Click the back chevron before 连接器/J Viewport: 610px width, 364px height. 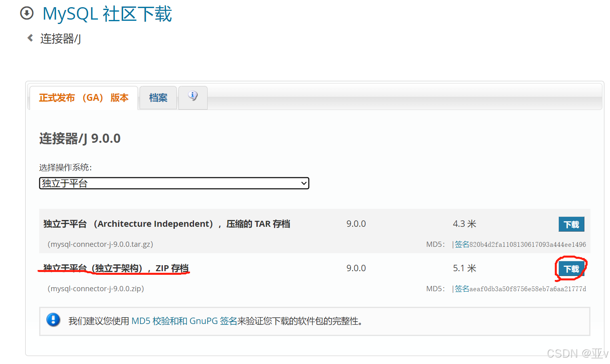[x=30, y=38]
